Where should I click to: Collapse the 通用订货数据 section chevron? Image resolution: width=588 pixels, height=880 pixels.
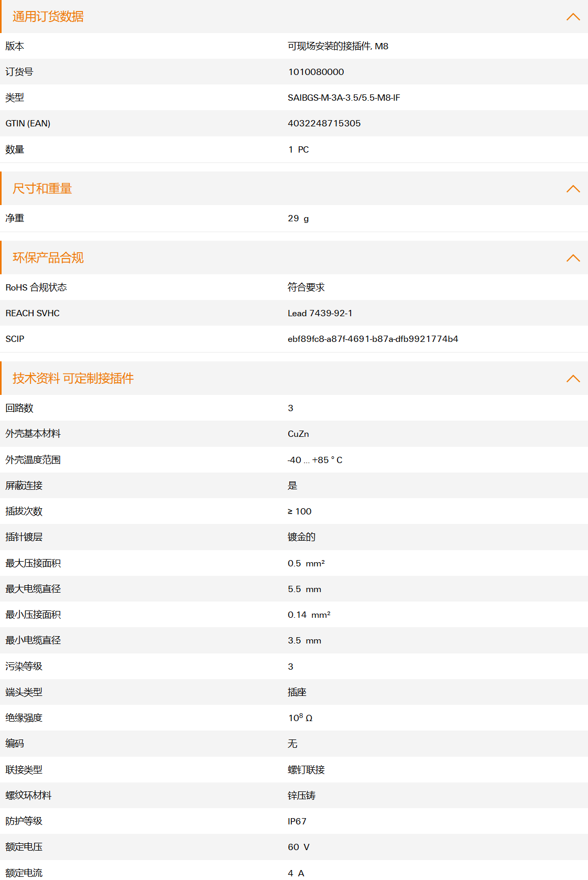573,17
